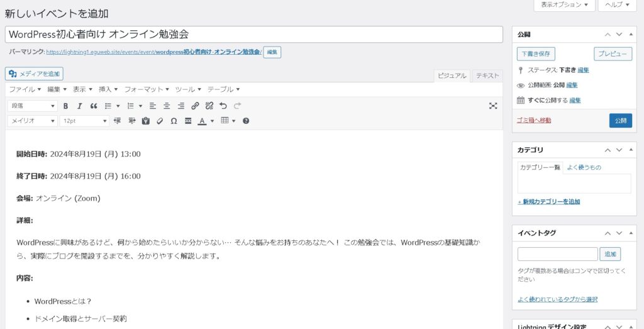The height and width of the screenshot is (329, 644).
Task: Click the insert link chain icon
Action: (x=195, y=106)
